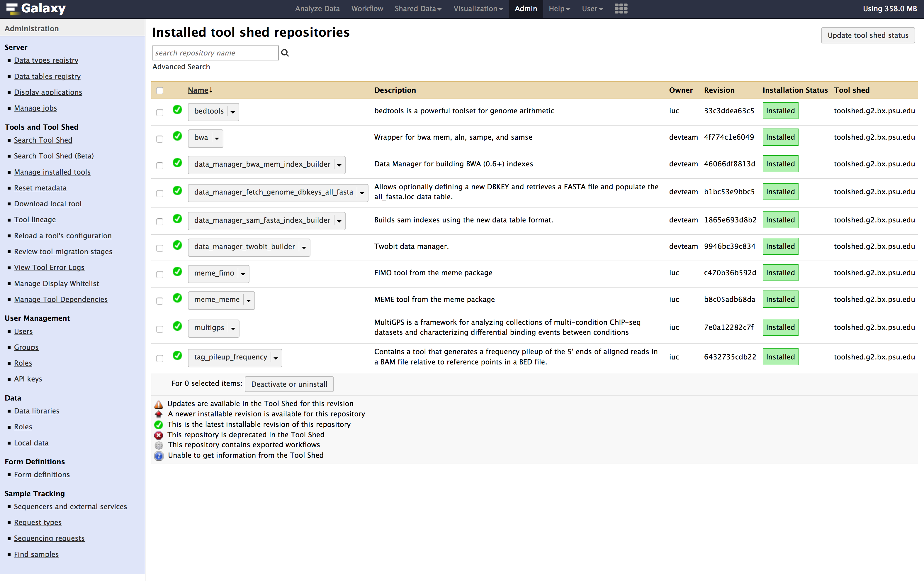Click green check status icon for bedtools
This screenshot has height=581, width=924.
coord(177,110)
